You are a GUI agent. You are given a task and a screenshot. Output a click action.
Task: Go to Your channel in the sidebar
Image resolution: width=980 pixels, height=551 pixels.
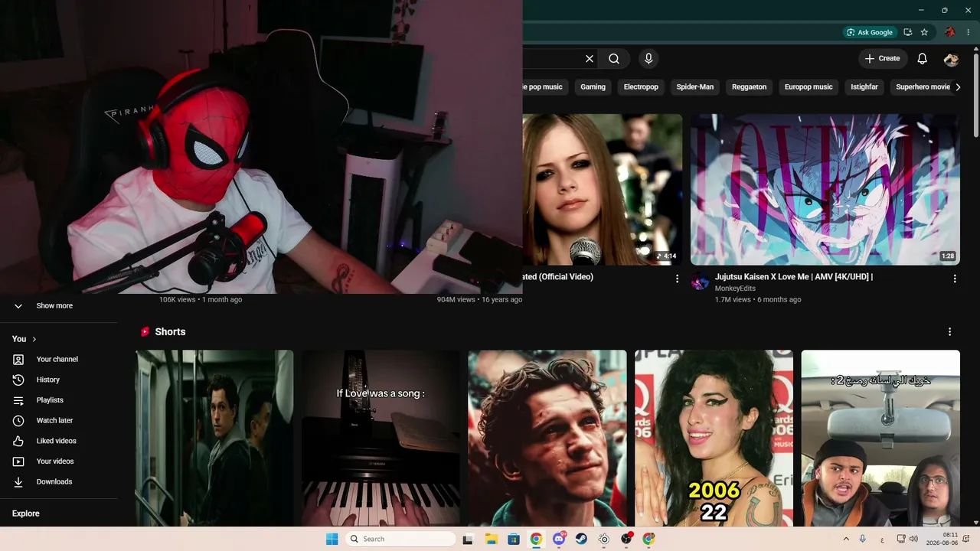tap(59, 359)
